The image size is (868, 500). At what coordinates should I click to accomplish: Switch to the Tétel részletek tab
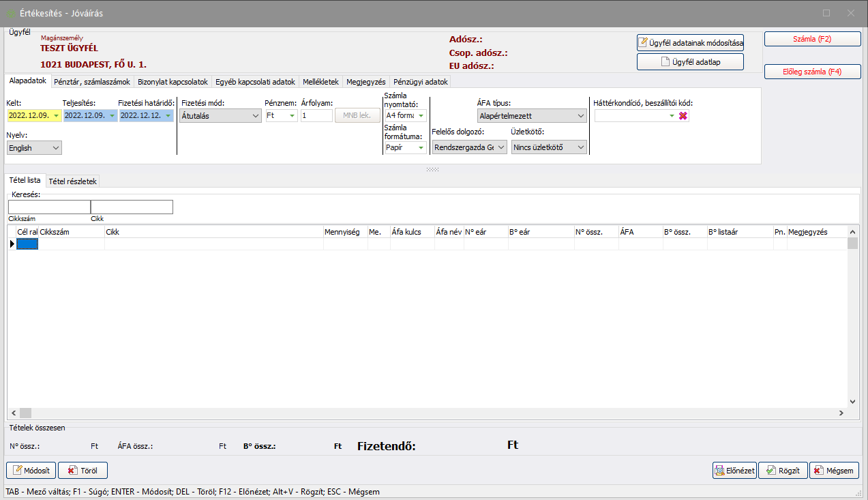73,181
